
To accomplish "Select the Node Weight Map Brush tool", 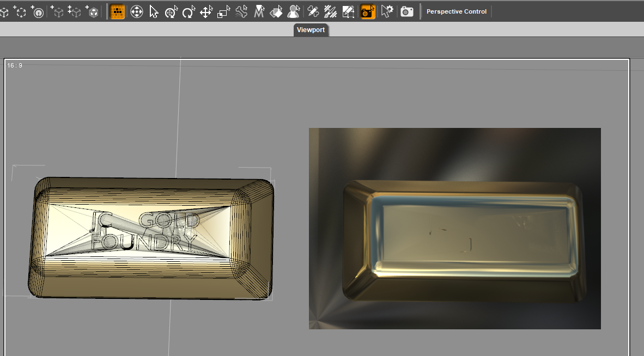I will click(313, 12).
